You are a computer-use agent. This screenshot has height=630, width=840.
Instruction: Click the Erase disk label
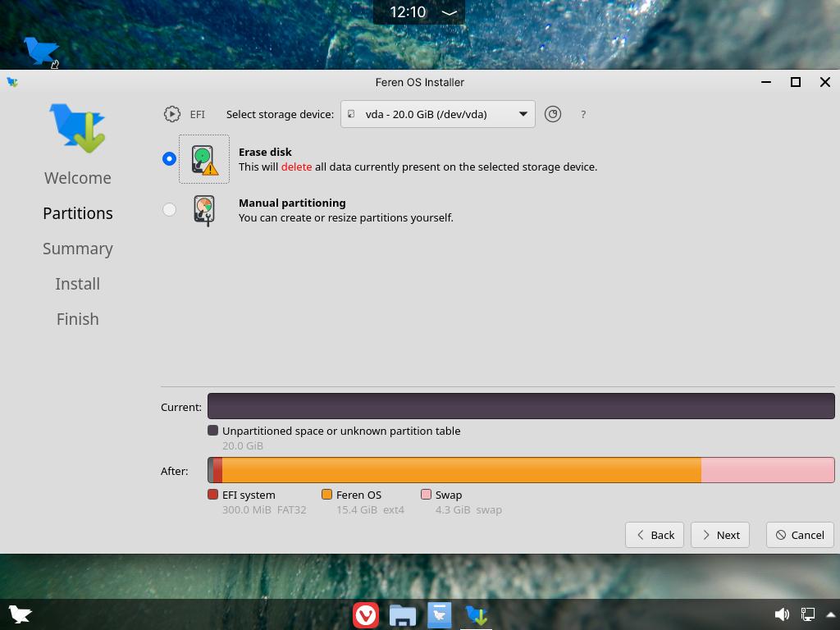click(265, 152)
